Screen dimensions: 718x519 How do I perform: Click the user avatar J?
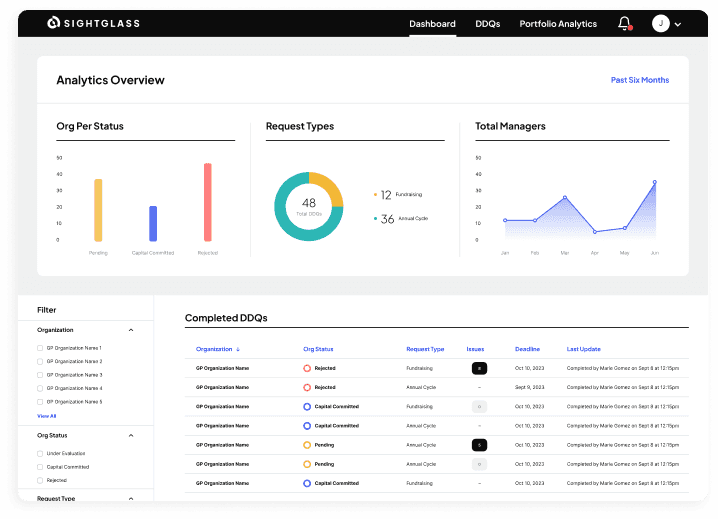660,23
